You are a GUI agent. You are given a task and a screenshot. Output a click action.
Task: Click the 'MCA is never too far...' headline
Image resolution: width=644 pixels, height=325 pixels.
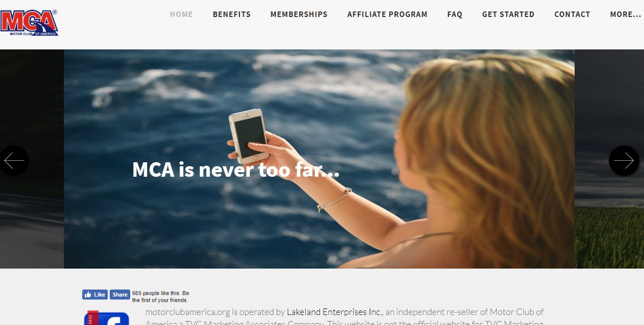(x=236, y=170)
